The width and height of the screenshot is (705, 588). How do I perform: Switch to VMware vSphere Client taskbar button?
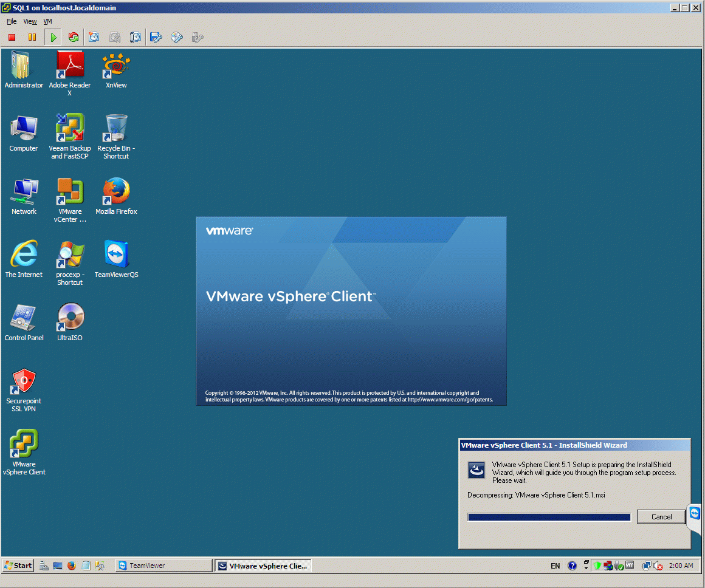point(264,566)
